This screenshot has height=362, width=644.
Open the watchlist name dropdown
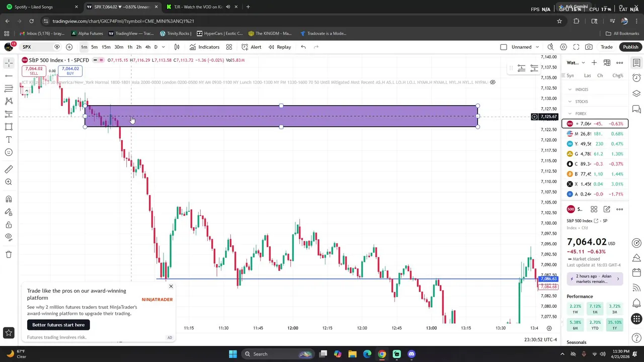tap(576, 63)
